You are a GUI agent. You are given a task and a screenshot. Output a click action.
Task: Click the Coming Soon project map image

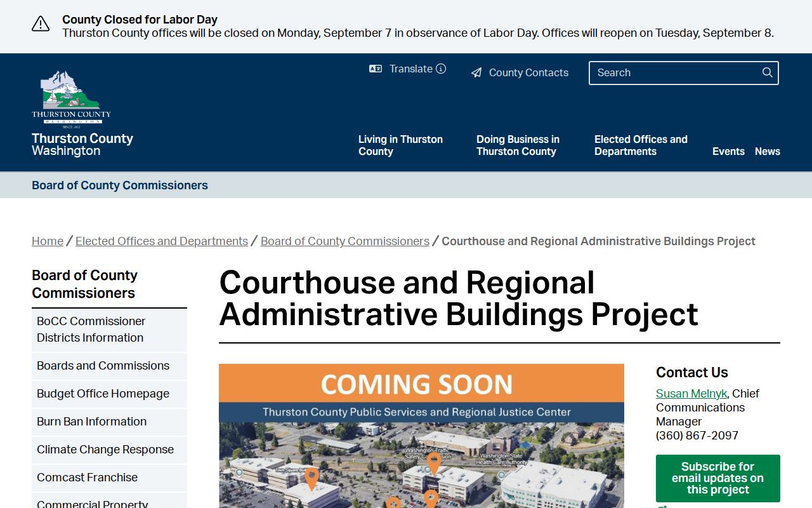point(421,436)
